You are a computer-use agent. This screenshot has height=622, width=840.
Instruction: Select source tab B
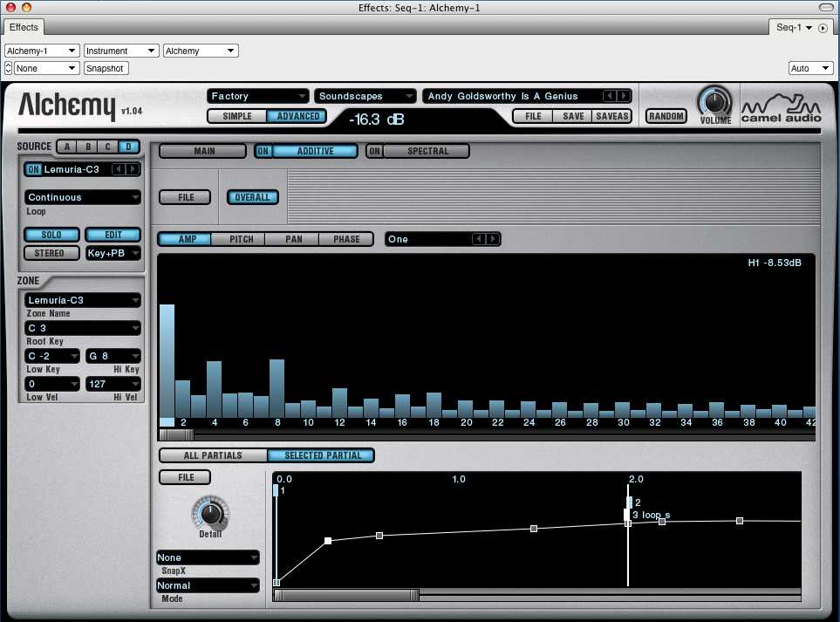click(88, 147)
